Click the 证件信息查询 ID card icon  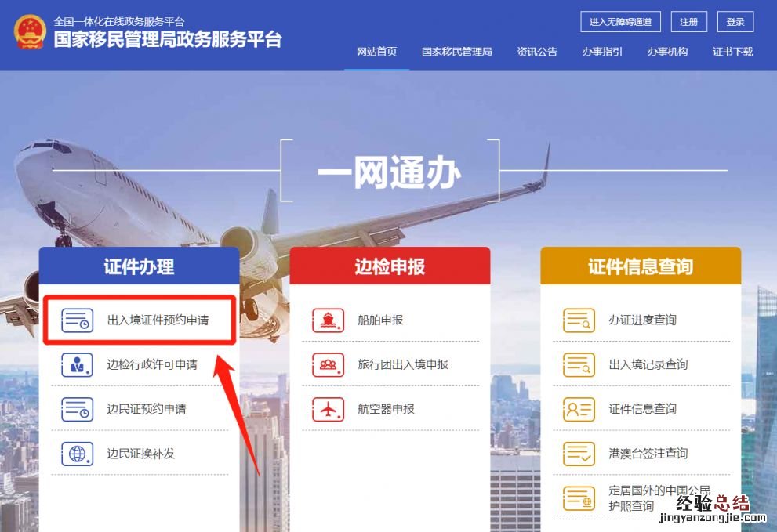coord(579,409)
